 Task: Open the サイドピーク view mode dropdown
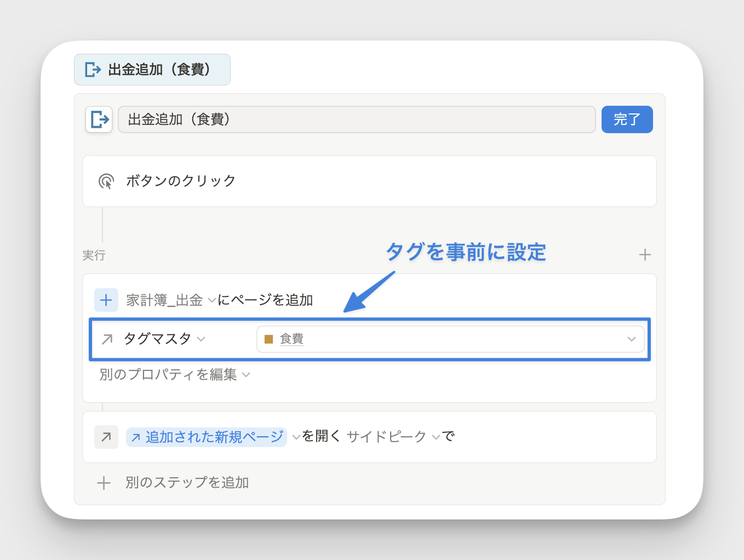pyautogui.click(x=393, y=437)
